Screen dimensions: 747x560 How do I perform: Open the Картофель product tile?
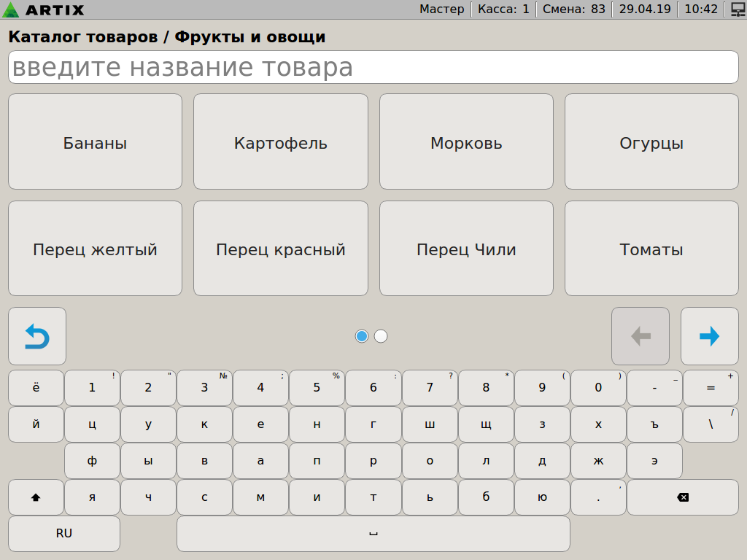[x=281, y=142]
